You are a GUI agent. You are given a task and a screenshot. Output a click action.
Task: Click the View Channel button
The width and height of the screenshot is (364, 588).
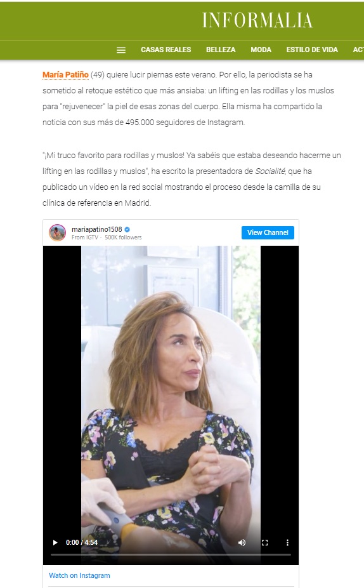click(x=268, y=232)
